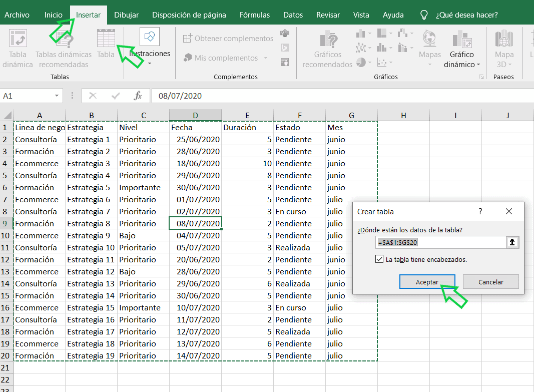Open the Archivo tab
Image resolution: width=534 pixels, height=392 pixels.
click(x=17, y=15)
